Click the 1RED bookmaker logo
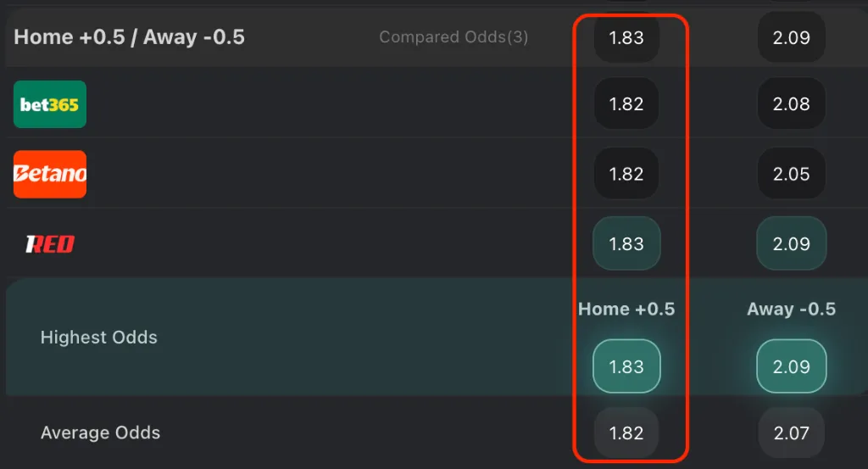 click(49, 244)
